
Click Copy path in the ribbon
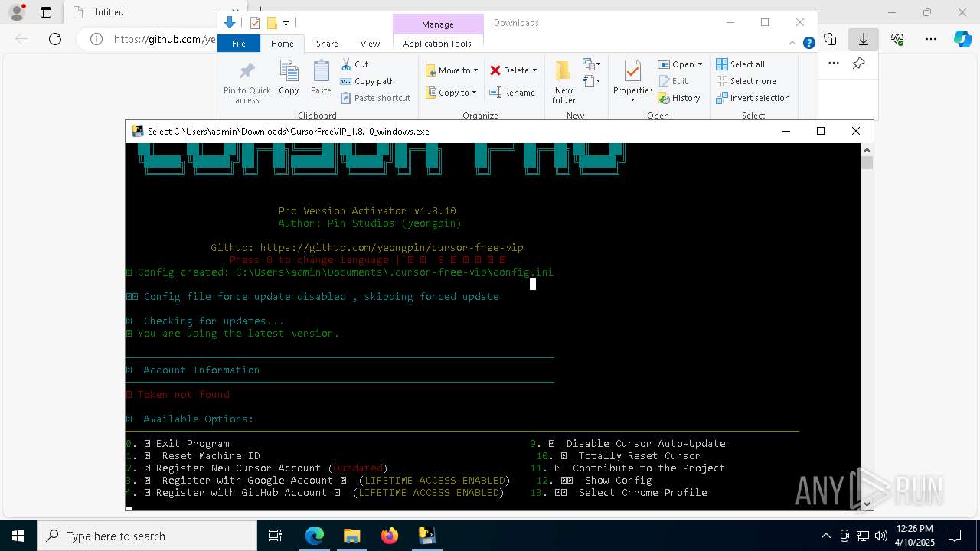click(x=367, y=81)
